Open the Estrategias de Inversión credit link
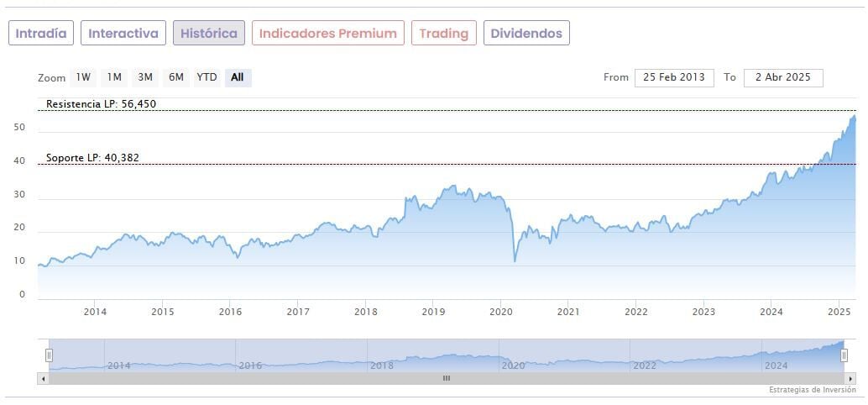Viewport: 868px width, 405px height. tap(811, 390)
